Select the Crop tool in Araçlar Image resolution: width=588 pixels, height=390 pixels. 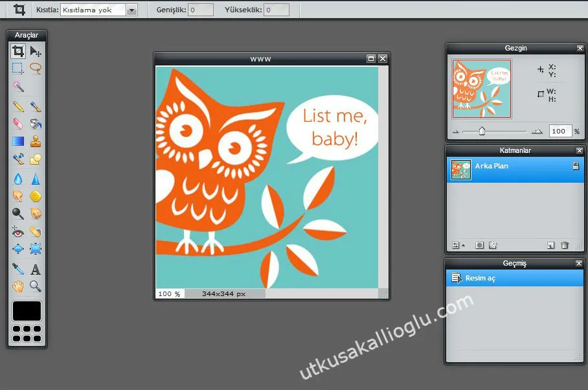click(18, 51)
